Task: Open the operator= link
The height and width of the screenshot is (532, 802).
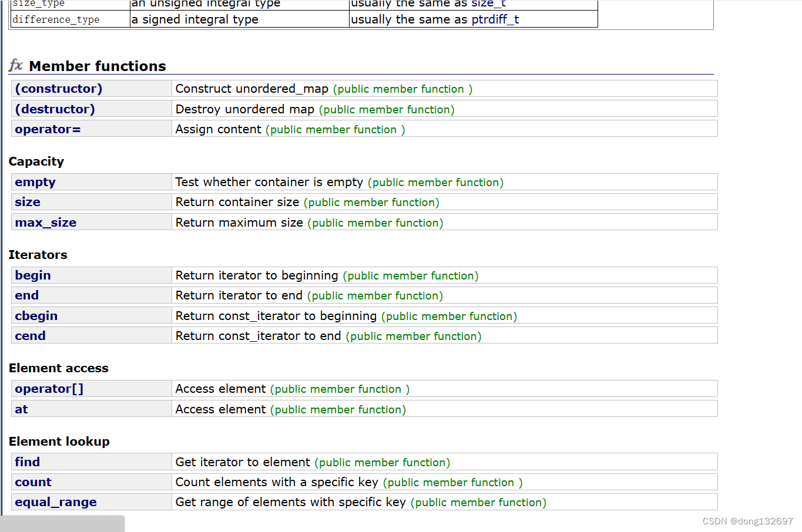Action: 48,129
